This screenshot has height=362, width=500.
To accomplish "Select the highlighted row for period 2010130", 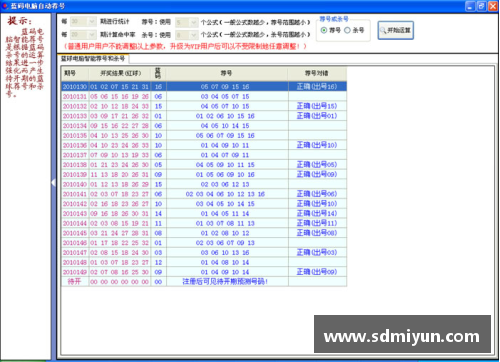I will coord(204,87).
